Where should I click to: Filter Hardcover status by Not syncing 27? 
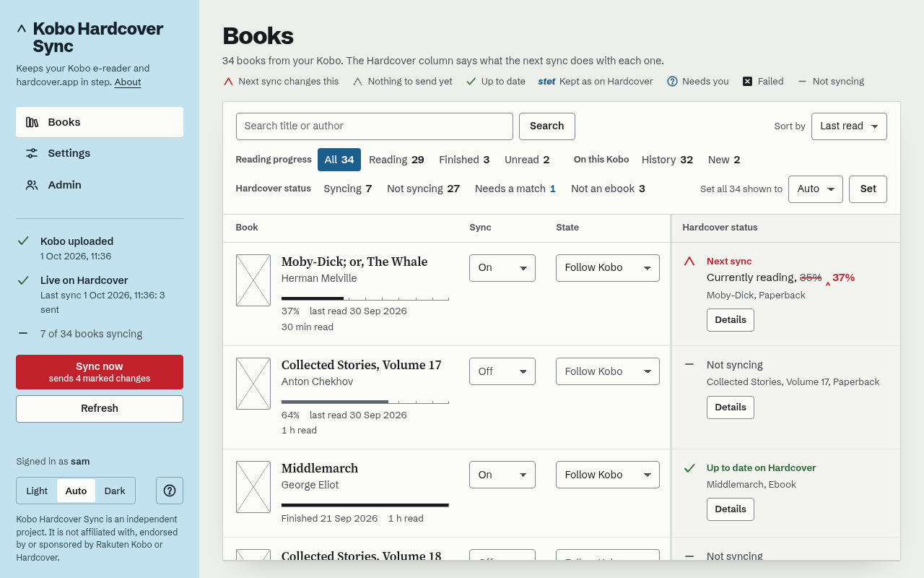tap(423, 189)
